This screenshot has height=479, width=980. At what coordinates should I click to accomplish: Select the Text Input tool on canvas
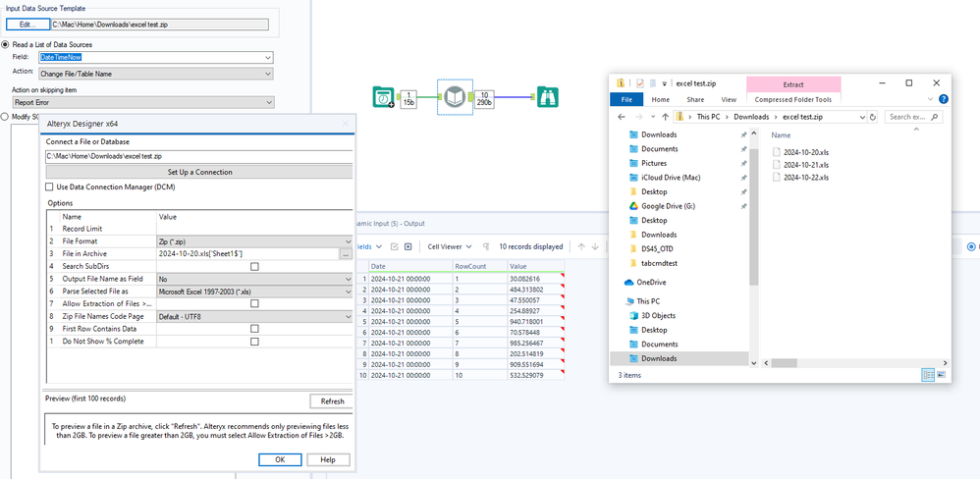(383, 97)
